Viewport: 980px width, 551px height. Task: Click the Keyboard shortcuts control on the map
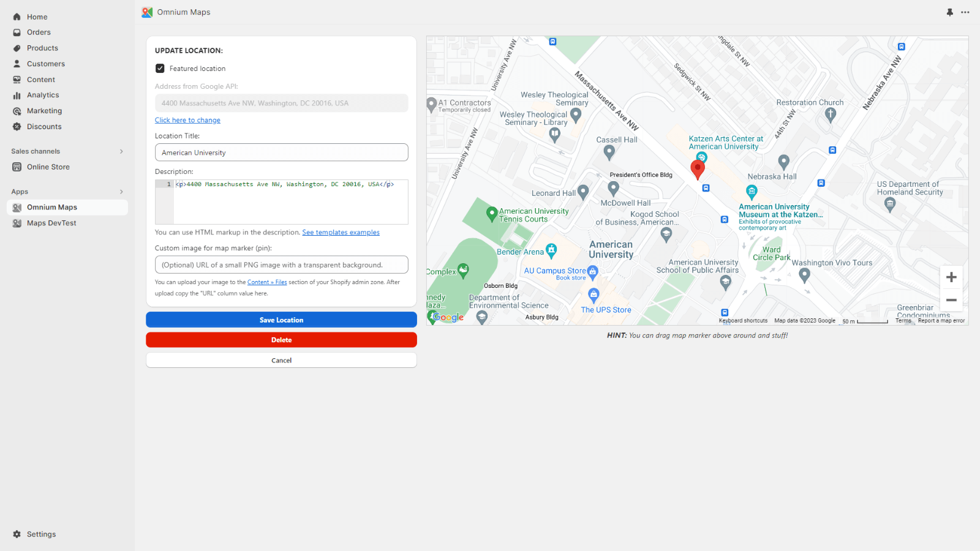coord(743,320)
